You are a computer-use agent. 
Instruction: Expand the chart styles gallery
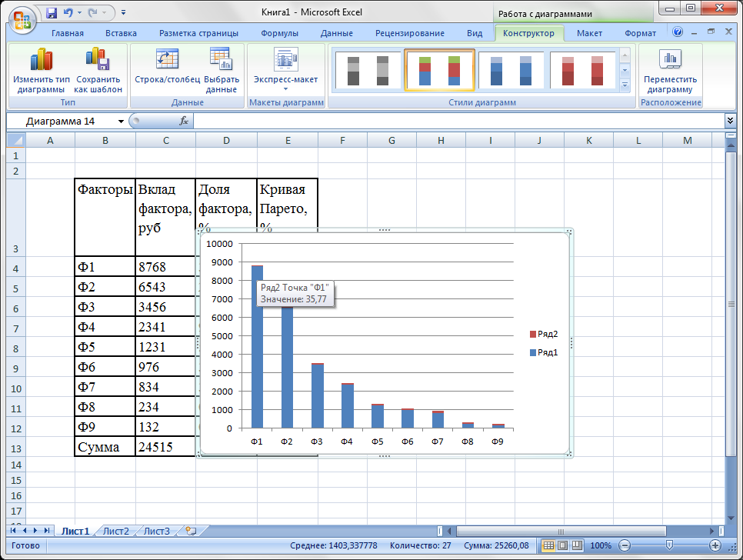pos(625,85)
